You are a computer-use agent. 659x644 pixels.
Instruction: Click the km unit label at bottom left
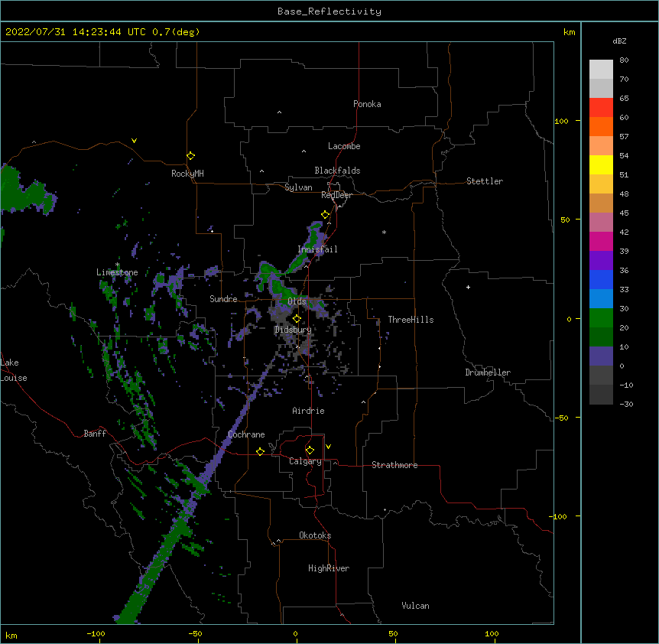pyautogui.click(x=11, y=635)
